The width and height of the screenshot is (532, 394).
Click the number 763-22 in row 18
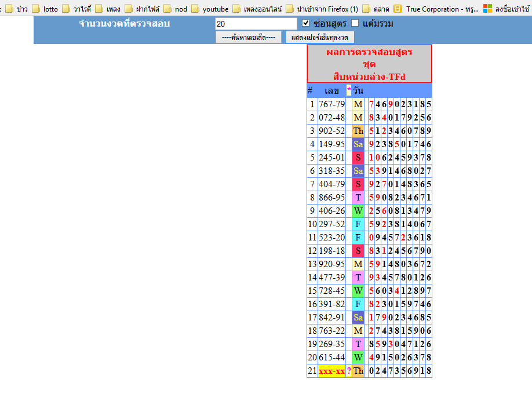tap(332, 331)
